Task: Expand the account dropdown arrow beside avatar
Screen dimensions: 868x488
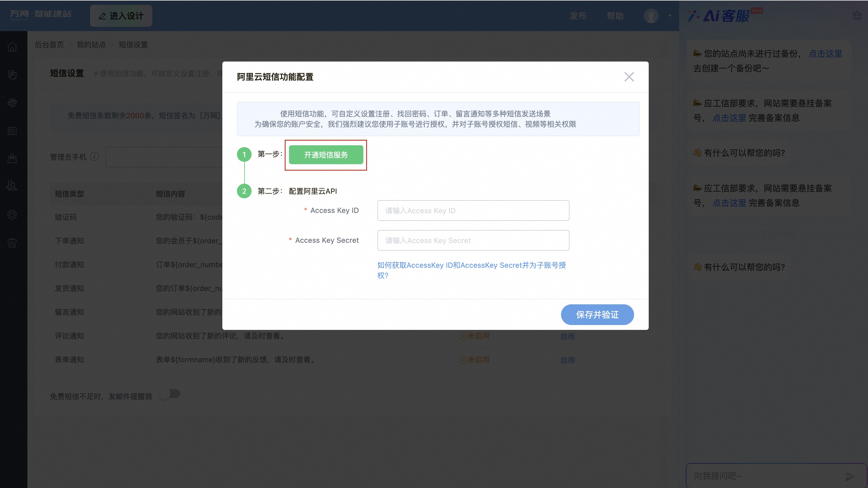Action: coord(670,16)
